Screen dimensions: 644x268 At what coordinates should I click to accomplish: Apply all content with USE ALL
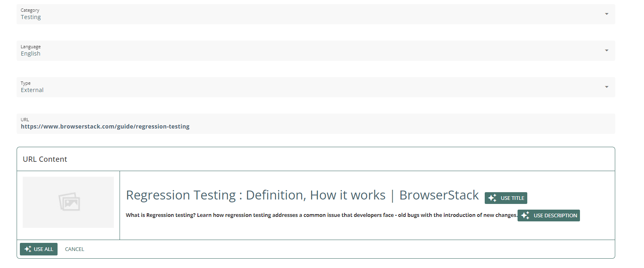click(x=39, y=249)
